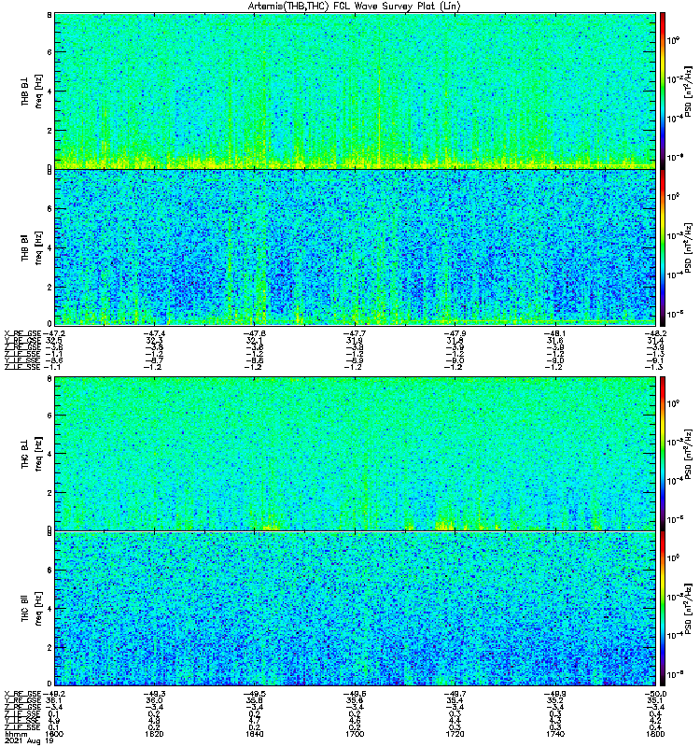Click the THC X_RE_GSE value '-49.2'
This screenshot has height=747, width=700.
[x=53, y=694]
